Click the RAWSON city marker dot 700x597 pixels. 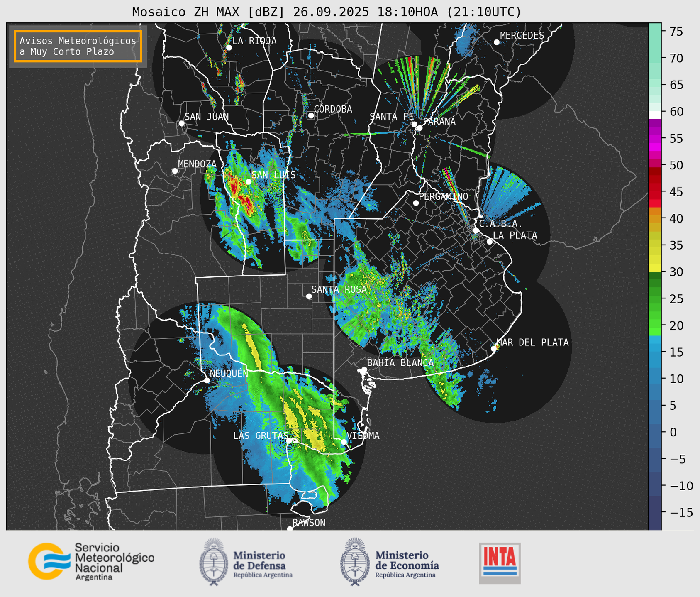(290, 528)
